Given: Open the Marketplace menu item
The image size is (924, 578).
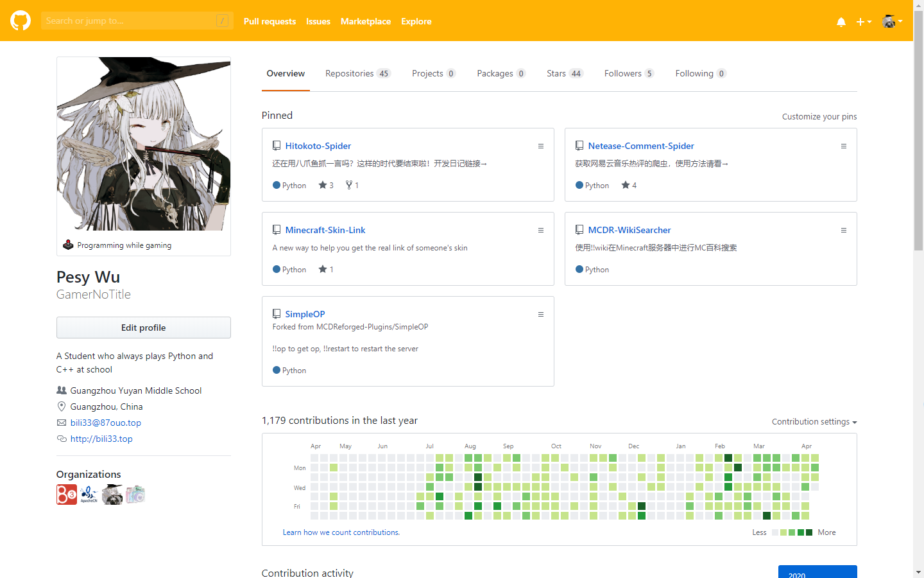Looking at the screenshot, I should 366,21.
